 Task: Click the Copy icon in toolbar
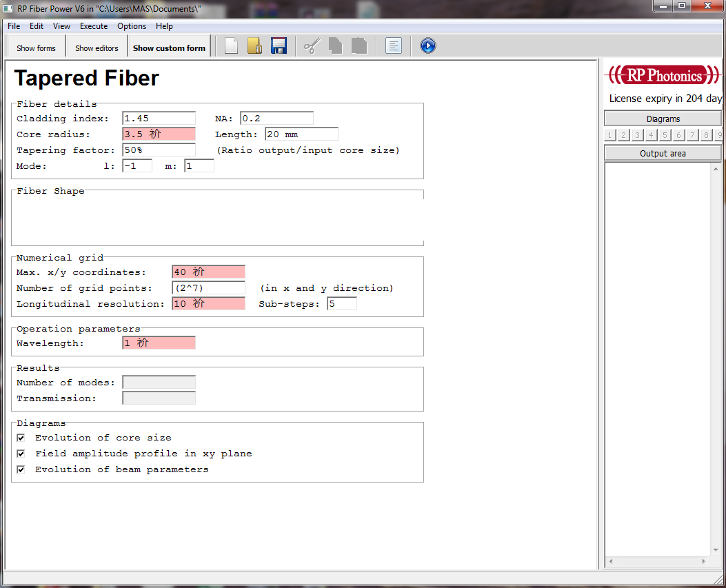pyautogui.click(x=336, y=45)
